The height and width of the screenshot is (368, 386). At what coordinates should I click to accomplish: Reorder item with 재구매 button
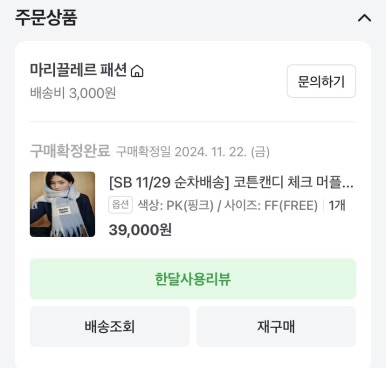click(x=276, y=327)
